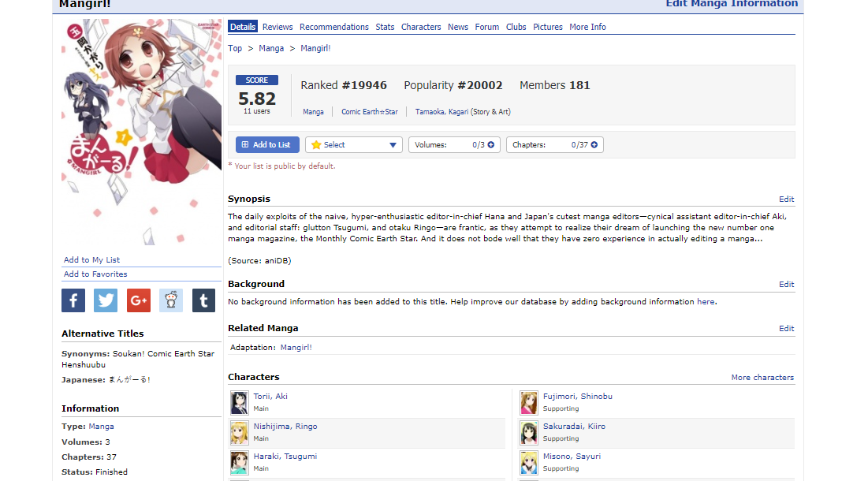Share the page on Facebook
Viewport: 868px width, 481px height.
coord(73,300)
